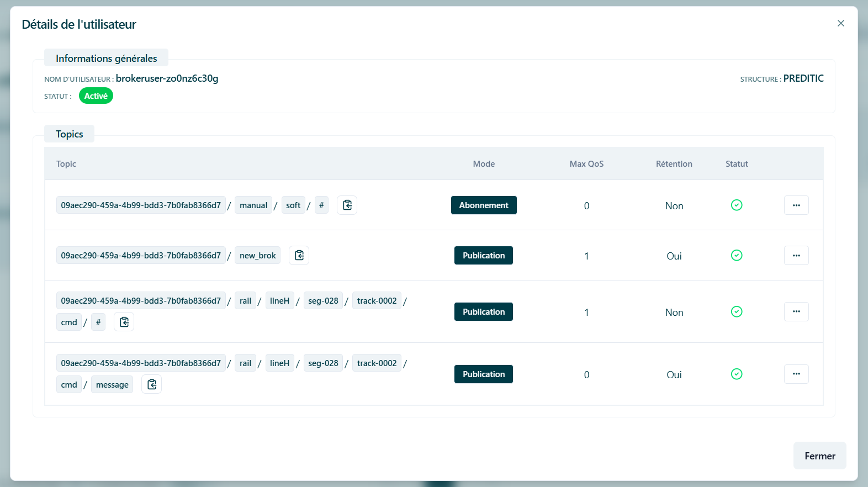This screenshot has height=487, width=868.
Task: Click the # wildcard in manual/soft row
Action: (321, 205)
